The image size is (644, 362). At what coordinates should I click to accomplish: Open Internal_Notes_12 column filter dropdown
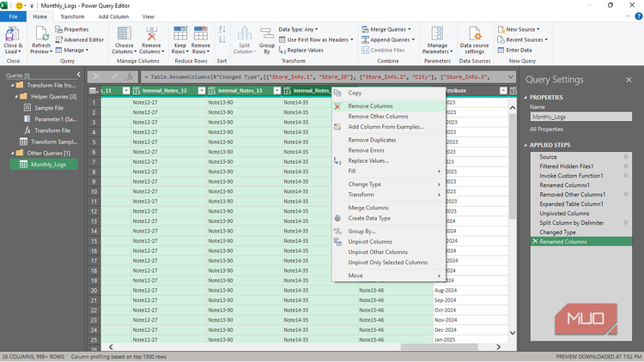pos(201,91)
